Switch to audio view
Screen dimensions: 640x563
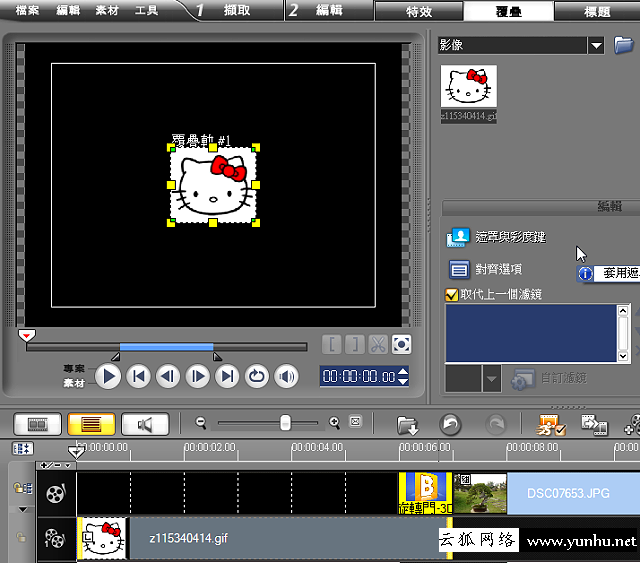(x=145, y=424)
